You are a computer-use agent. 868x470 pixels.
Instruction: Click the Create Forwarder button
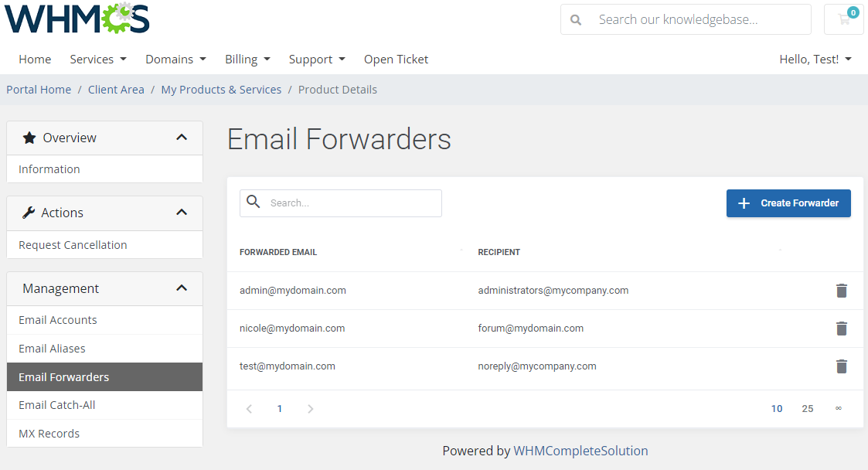point(788,203)
